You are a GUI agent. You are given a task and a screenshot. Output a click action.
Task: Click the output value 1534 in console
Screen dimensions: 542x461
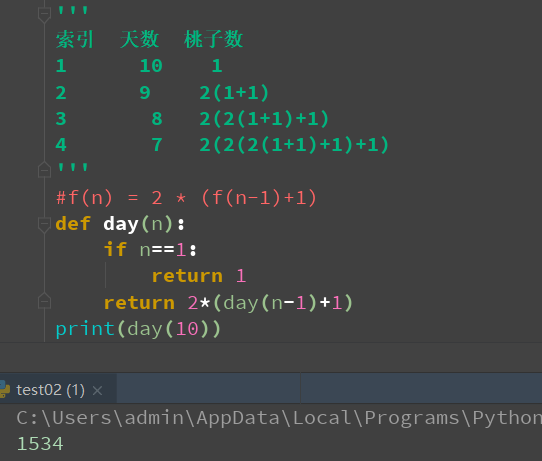point(40,444)
